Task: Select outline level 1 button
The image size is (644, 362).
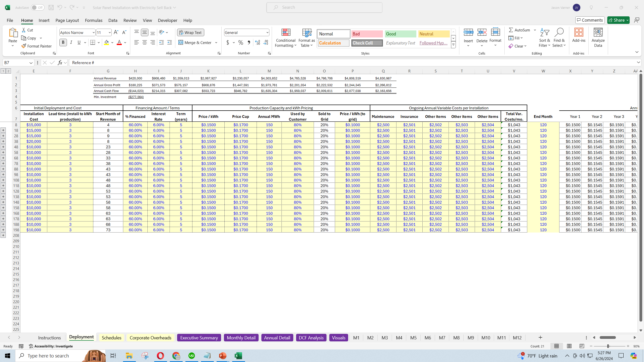Action: (3, 71)
